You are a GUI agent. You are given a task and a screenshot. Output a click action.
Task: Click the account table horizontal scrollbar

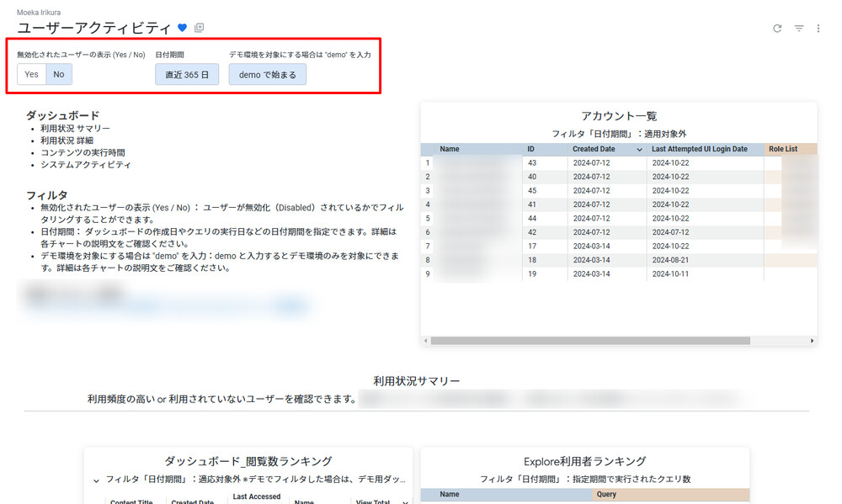(589, 341)
